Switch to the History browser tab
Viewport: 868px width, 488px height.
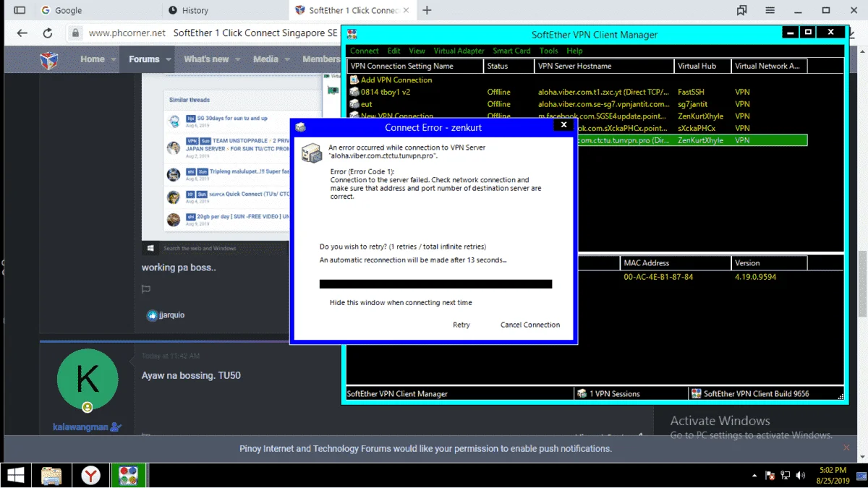tap(224, 10)
